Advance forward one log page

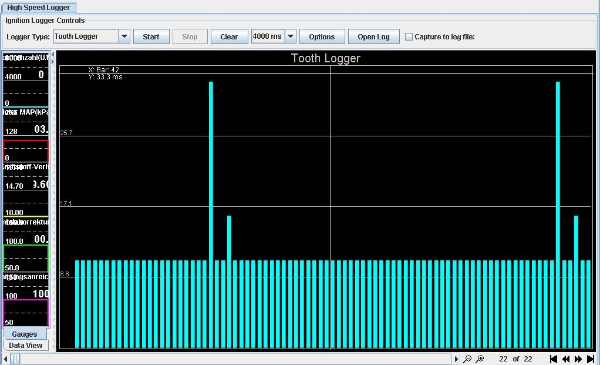(x=578, y=359)
